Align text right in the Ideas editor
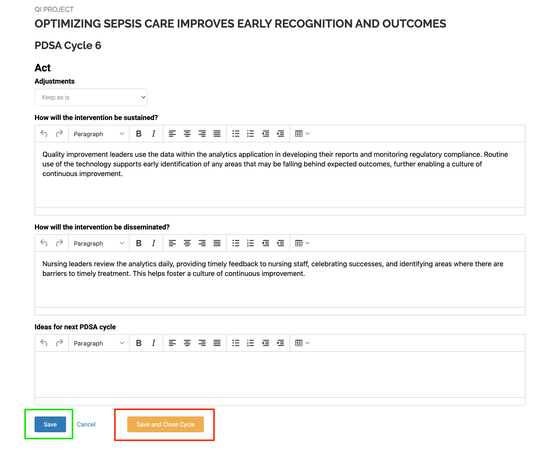560x450 pixels. [x=202, y=343]
